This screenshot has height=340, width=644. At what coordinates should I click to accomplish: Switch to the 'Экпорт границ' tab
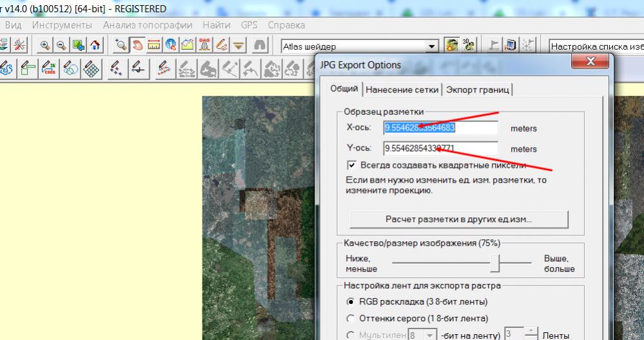tap(478, 90)
